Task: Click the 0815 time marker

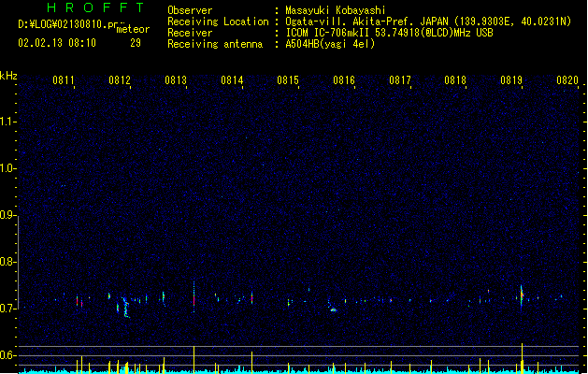Action: 288,80
